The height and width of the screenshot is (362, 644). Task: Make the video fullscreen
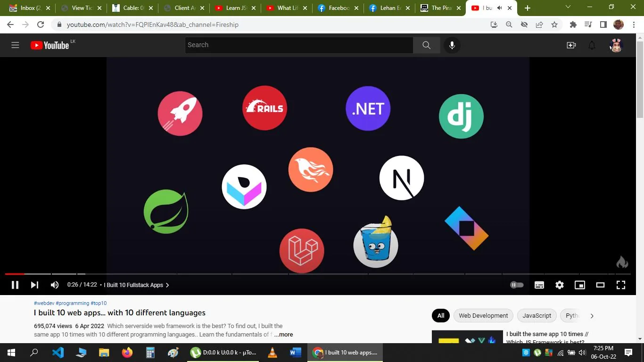620,285
